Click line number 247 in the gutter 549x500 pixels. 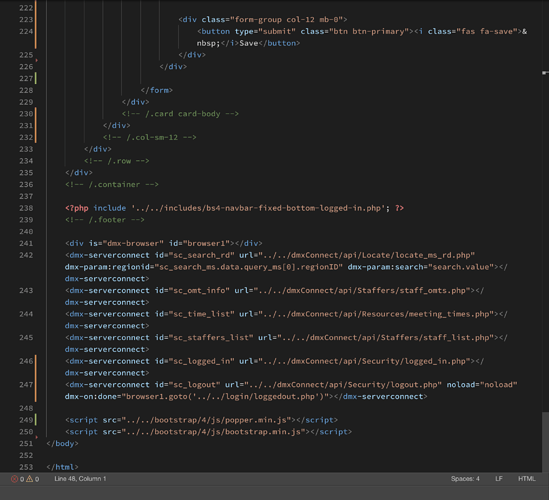click(26, 385)
